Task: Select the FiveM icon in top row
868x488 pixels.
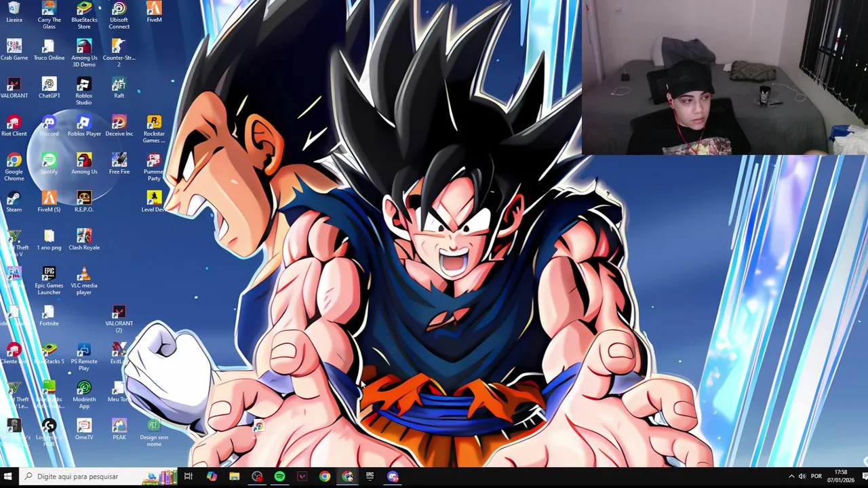Action: pos(154,12)
